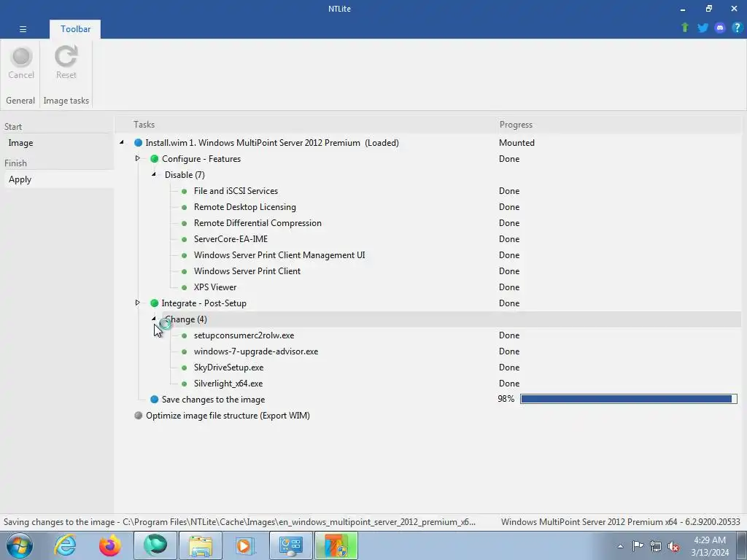Viewport: 747px width, 560px height.
Task: Click green bullet beside SkyDriveSetup.exe
Action: (185, 367)
